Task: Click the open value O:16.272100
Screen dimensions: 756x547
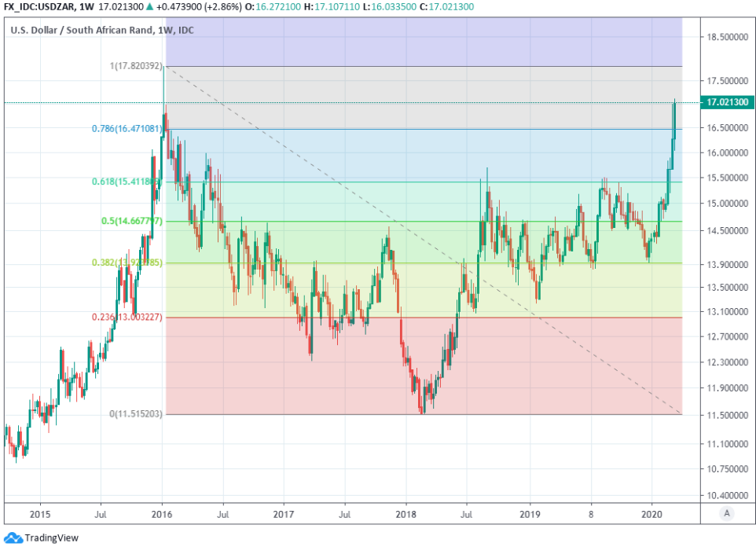Action: [273, 7]
